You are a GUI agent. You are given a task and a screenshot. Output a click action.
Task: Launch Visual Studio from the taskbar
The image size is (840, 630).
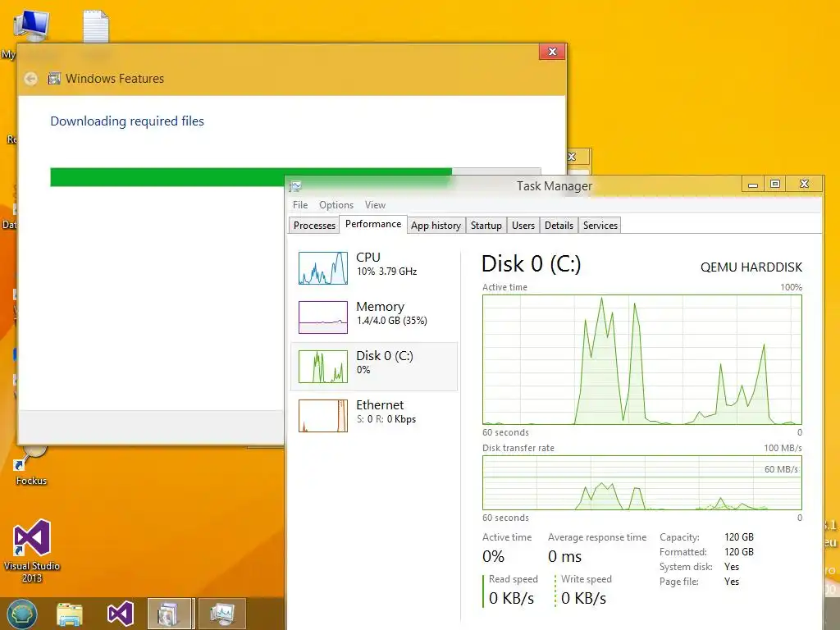tap(120, 614)
